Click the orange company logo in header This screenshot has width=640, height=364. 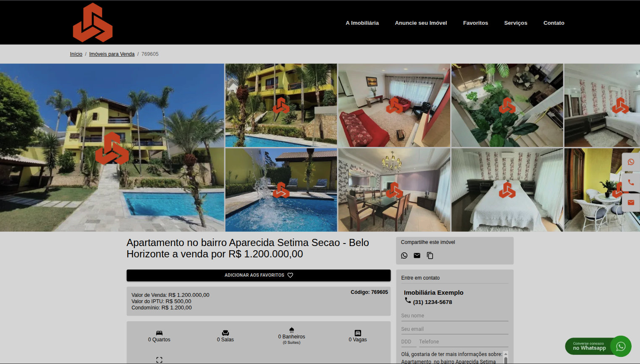click(92, 23)
